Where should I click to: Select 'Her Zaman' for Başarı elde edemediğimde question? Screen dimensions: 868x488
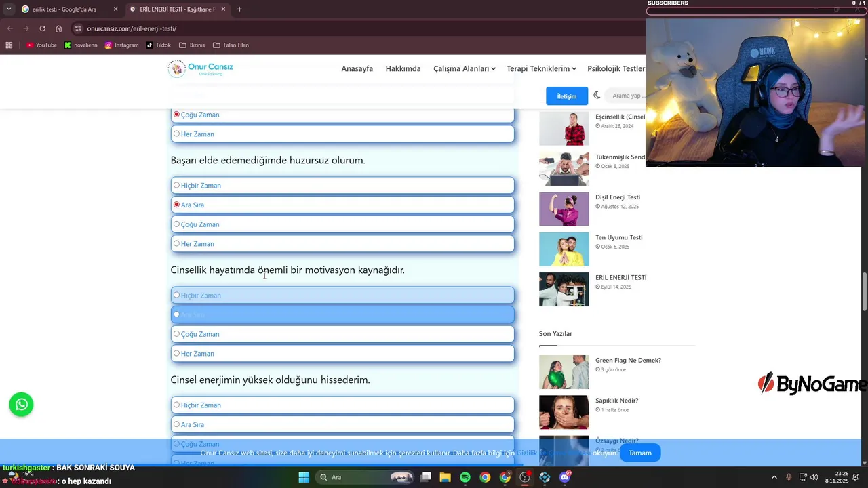(x=342, y=244)
